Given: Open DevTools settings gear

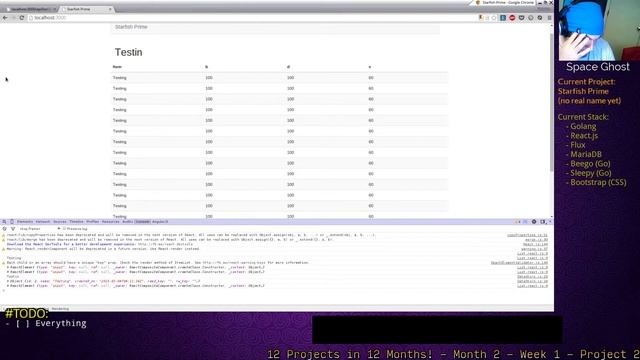Looking at the screenshot, I should pyautogui.click(x=534, y=222).
